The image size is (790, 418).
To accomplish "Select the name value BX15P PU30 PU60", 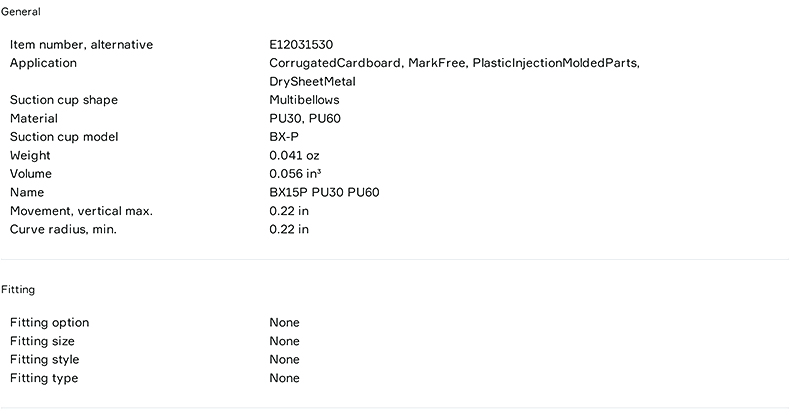I will point(324,193).
